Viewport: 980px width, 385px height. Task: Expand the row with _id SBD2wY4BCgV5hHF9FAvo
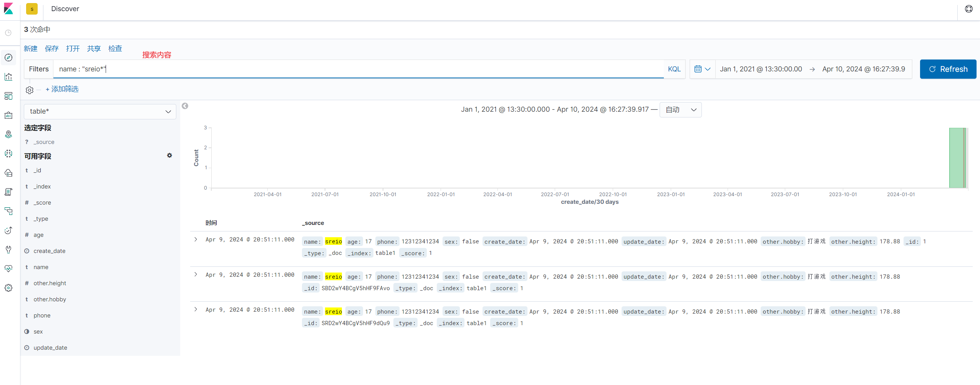coord(196,274)
